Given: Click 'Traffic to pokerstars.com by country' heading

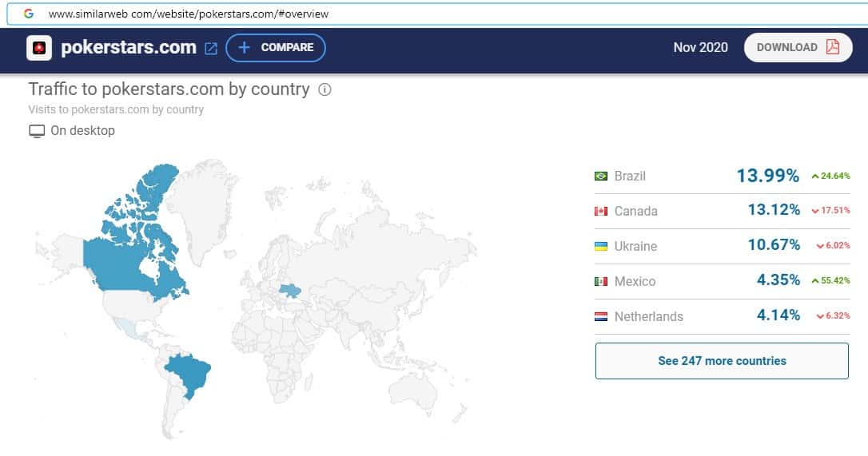Looking at the screenshot, I should (x=169, y=89).
